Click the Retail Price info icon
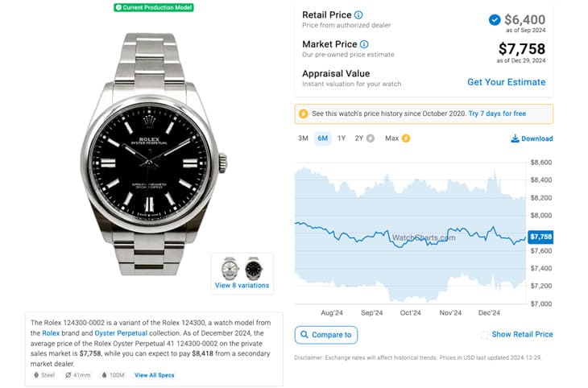The width and height of the screenshot is (588, 388). (358, 14)
